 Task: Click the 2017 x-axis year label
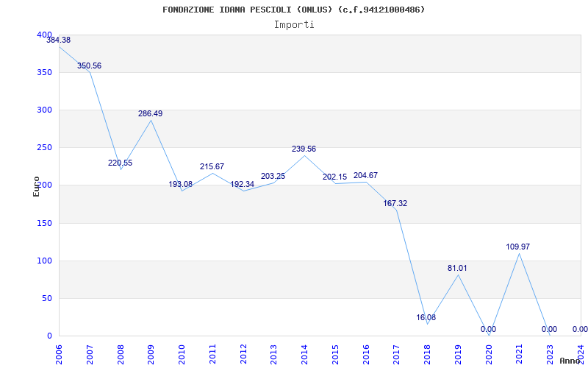pos(397,355)
